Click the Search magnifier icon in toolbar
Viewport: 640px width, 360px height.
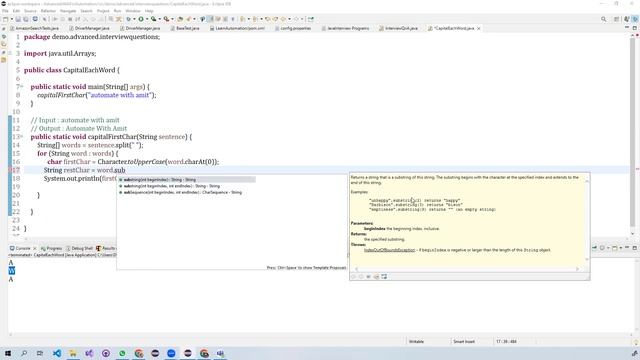(x=603, y=19)
